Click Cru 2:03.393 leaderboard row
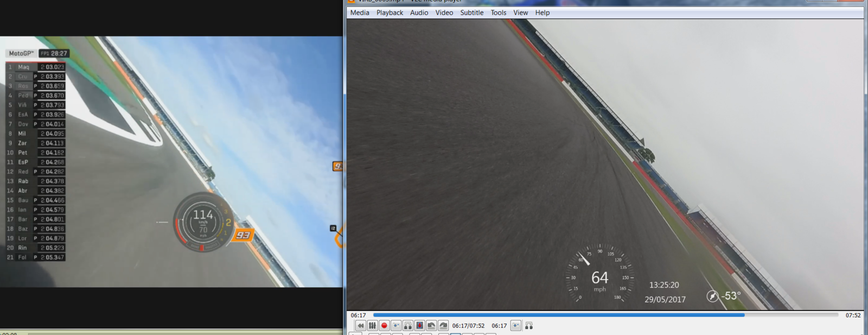Screen dimensions: 868x335 click(36, 77)
